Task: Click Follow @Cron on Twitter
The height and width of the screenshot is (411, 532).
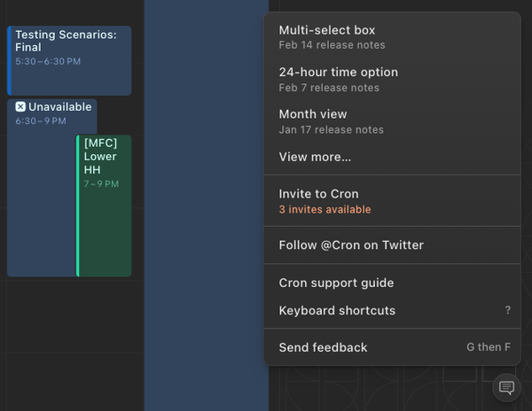Action: (x=392, y=245)
